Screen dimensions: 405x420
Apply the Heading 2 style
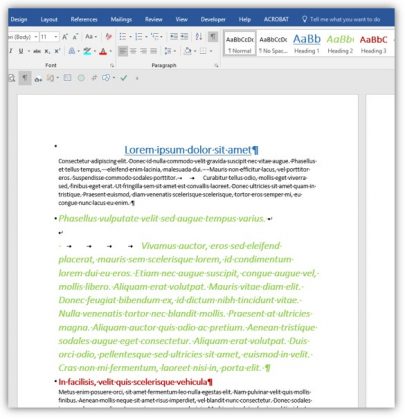coord(340,43)
